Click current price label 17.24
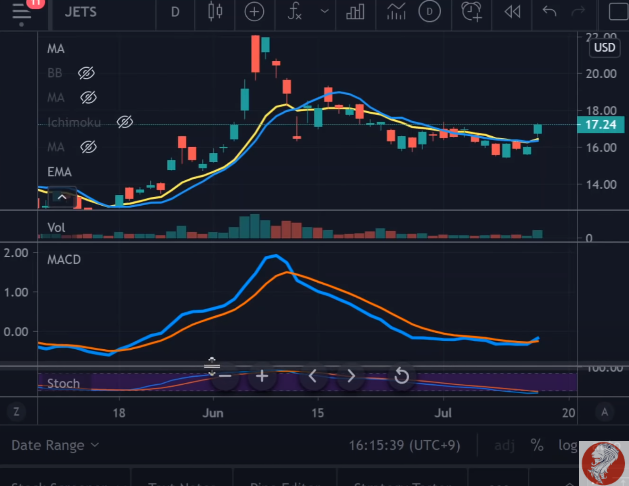This screenshot has width=629, height=486. 601,125
